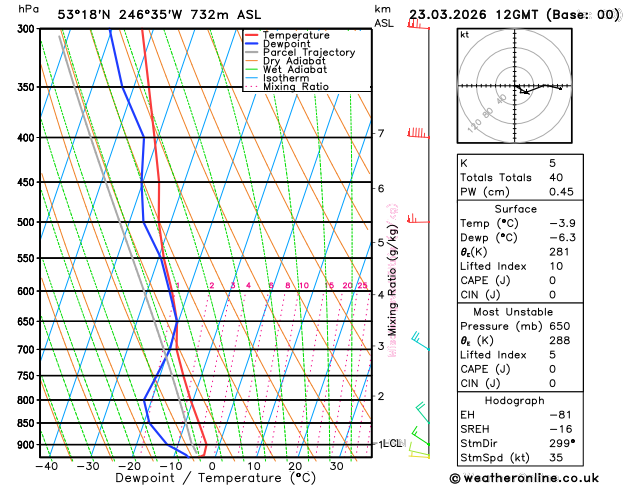Click the '10' mixing ratio label
Screen dimensions: 629x486
[x=304, y=286]
